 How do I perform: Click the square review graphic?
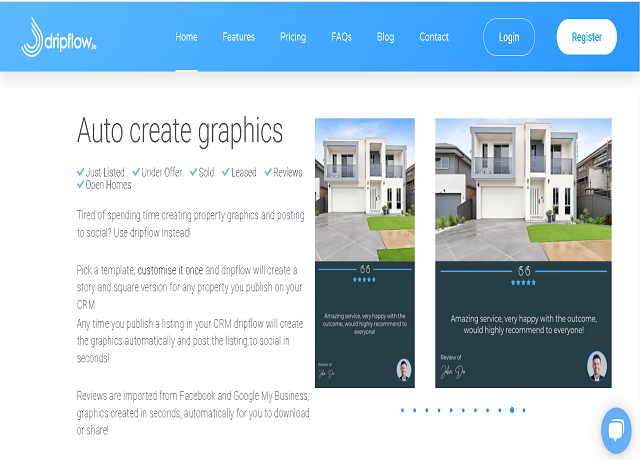click(x=523, y=253)
